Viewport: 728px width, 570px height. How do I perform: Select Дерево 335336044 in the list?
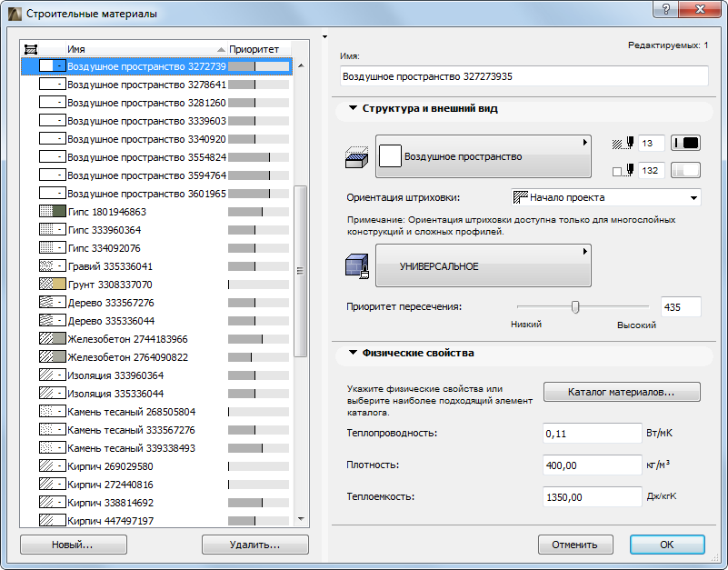(x=156, y=321)
